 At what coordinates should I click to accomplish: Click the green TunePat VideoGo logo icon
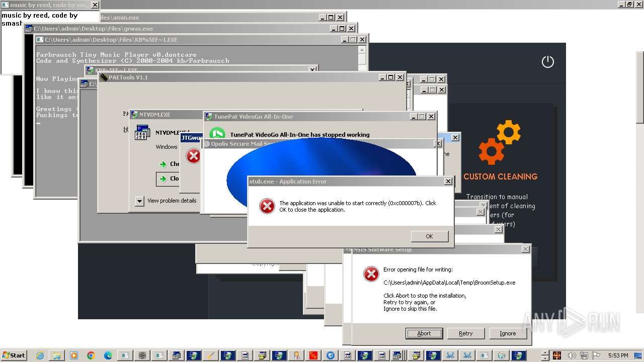217,134
